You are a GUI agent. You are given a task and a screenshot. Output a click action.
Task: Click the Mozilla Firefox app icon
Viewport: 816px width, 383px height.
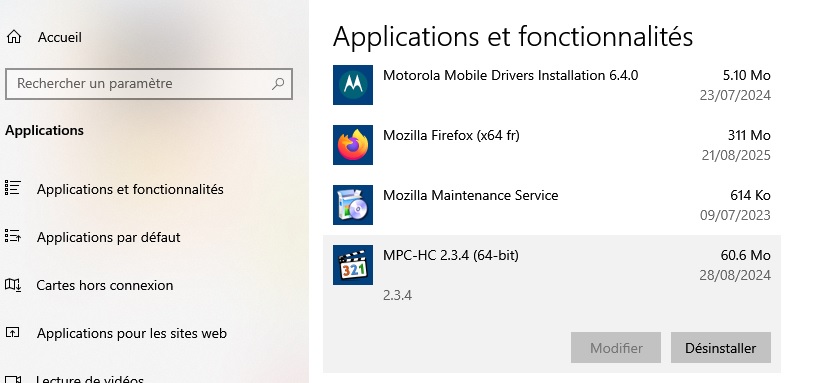tap(353, 145)
